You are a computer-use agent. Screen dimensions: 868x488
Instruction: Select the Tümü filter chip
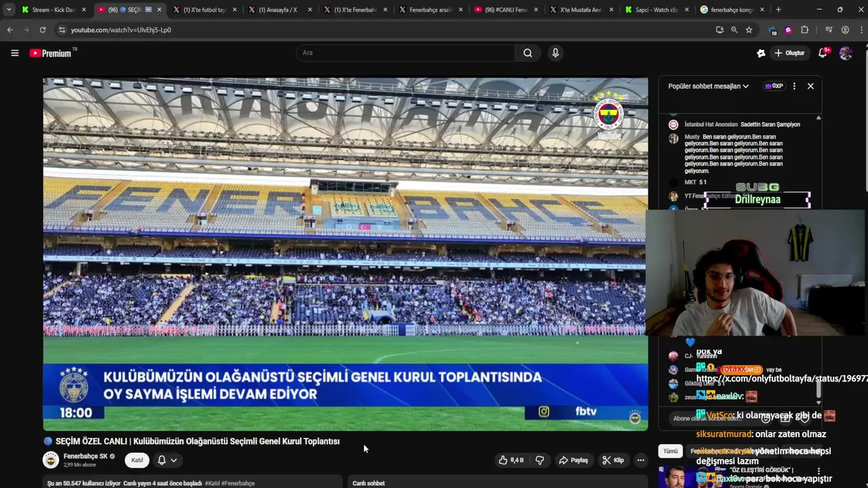[671, 451]
